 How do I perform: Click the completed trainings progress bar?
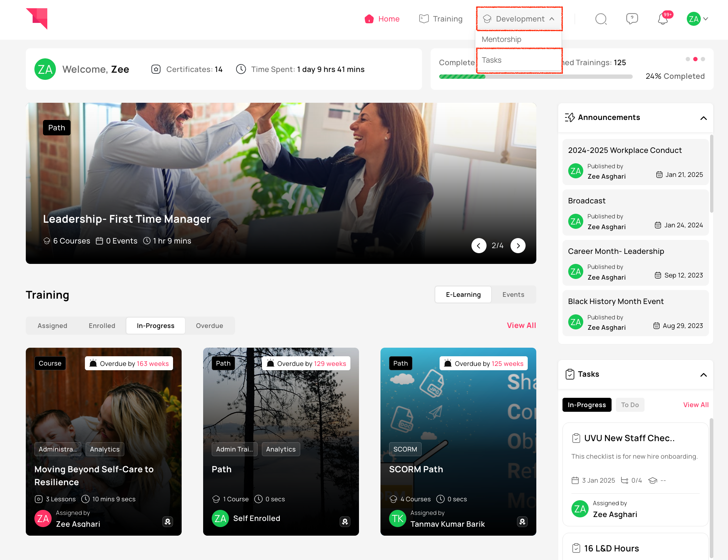(x=535, y=77)
